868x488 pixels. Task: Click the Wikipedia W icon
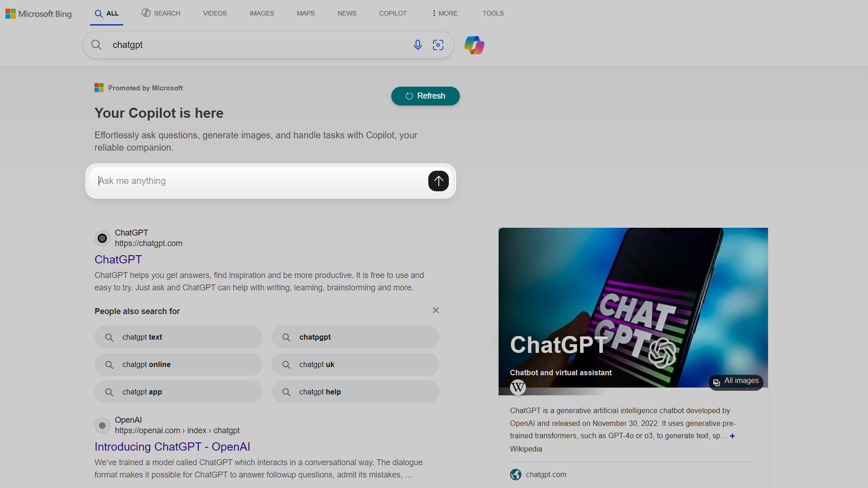518,388
